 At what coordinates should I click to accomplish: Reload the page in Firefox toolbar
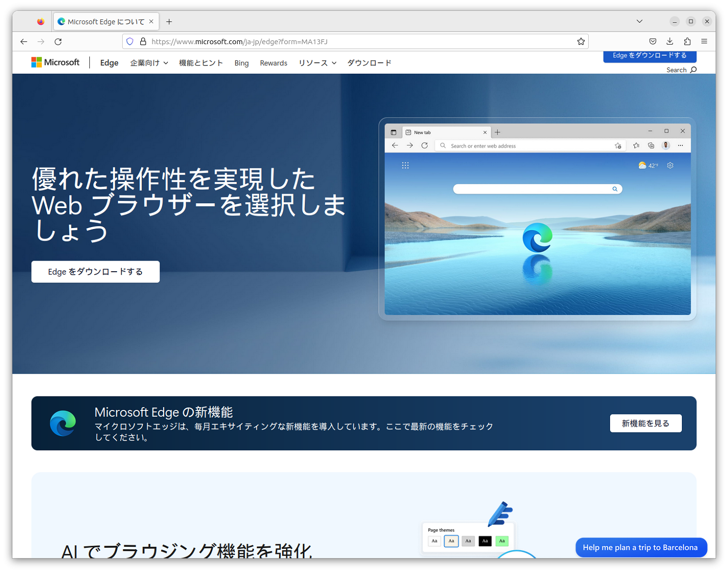coord(58,42)
